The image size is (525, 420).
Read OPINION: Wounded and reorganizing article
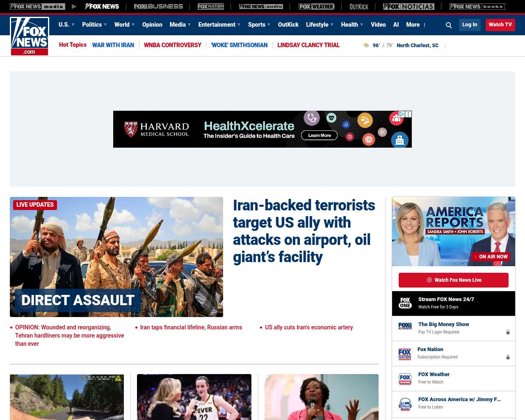click(x=70, y=336)
